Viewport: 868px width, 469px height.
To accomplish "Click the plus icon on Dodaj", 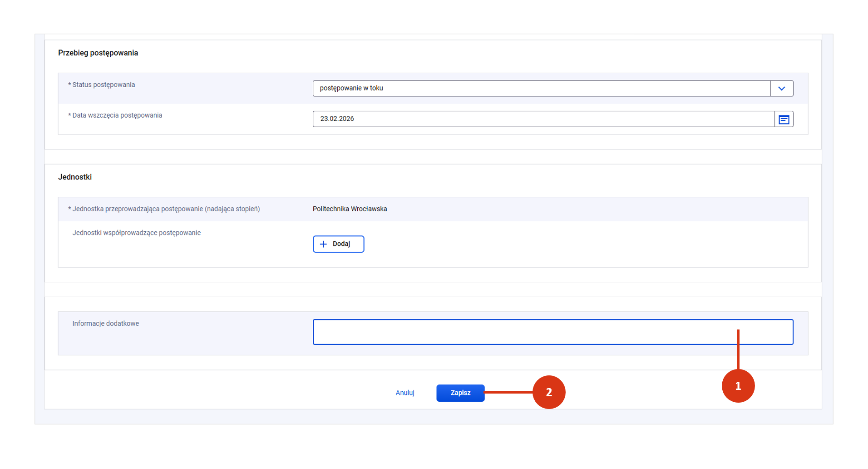I will 323,244.
